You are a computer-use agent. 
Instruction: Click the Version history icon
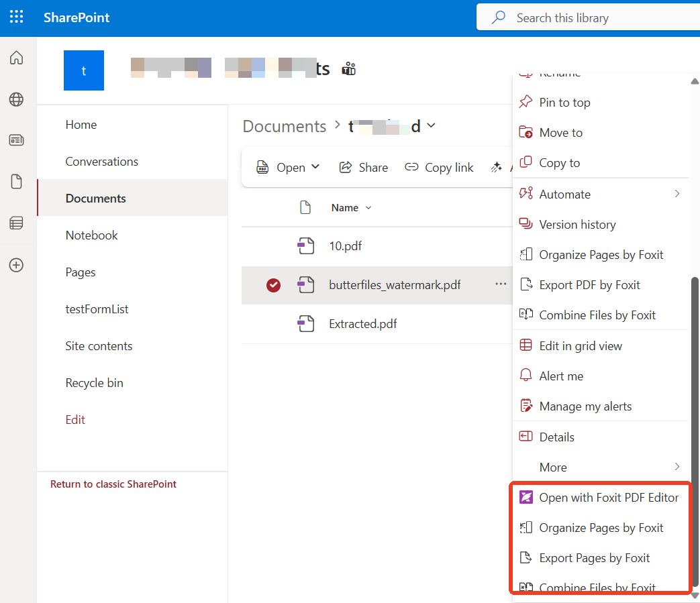point(526,224)
